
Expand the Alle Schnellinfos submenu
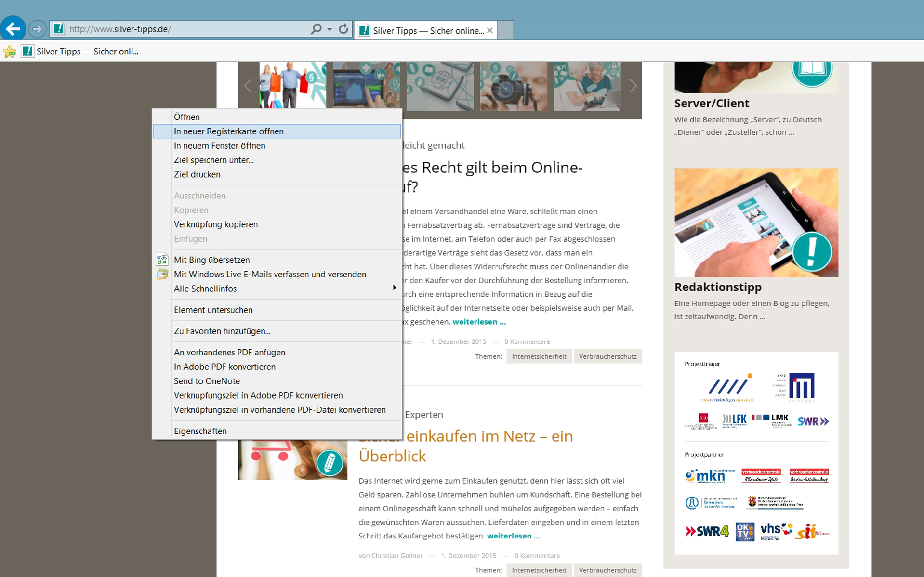coord(394,288)
